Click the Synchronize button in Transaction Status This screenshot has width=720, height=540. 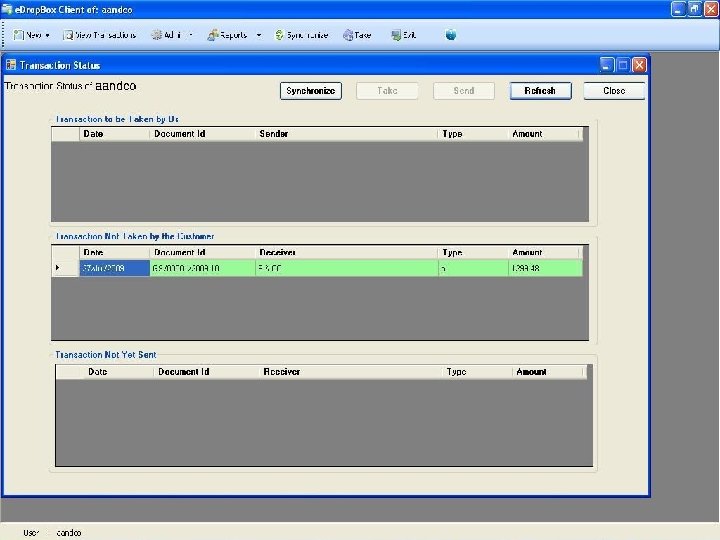pos(311,91)
